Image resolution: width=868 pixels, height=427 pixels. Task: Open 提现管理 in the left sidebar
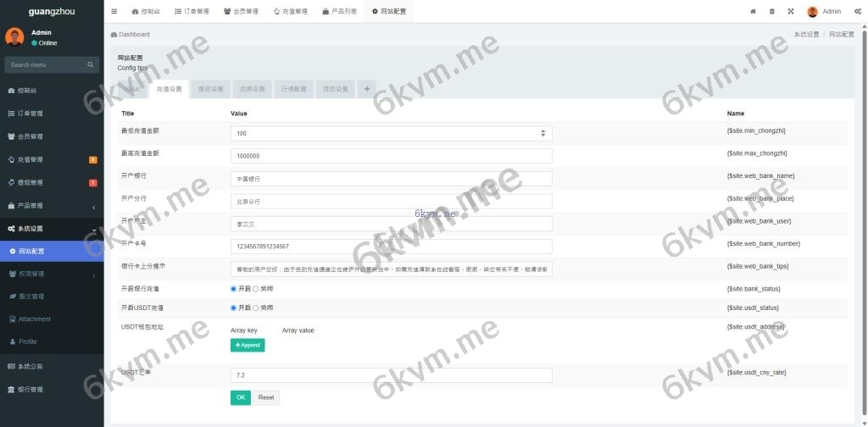(x=52, y=182)
